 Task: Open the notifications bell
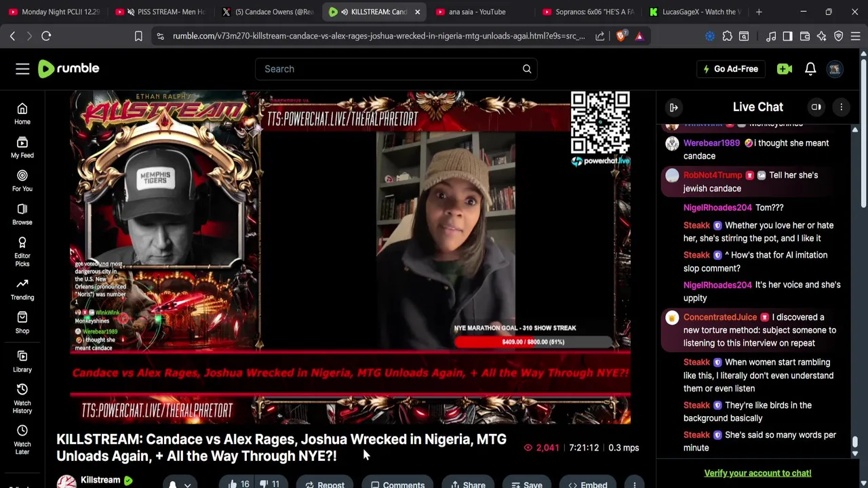click(x=810, y=68)
